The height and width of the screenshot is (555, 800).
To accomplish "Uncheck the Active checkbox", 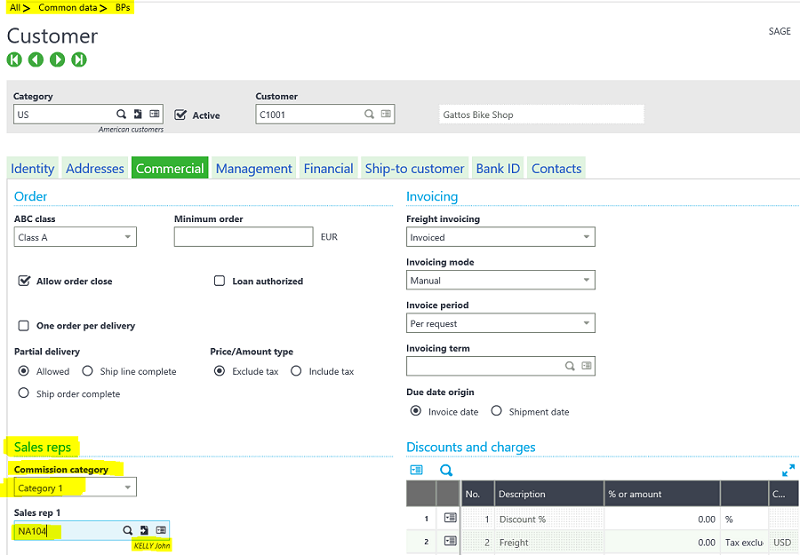I will 181,115.
